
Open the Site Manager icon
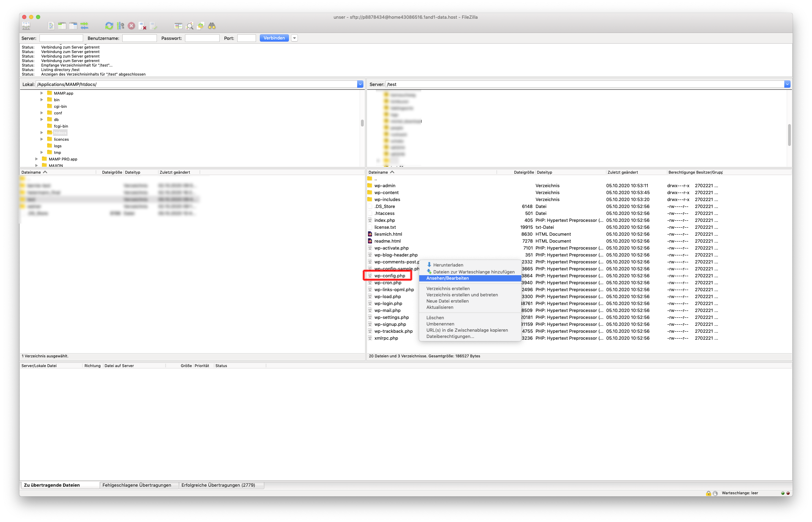26,26
